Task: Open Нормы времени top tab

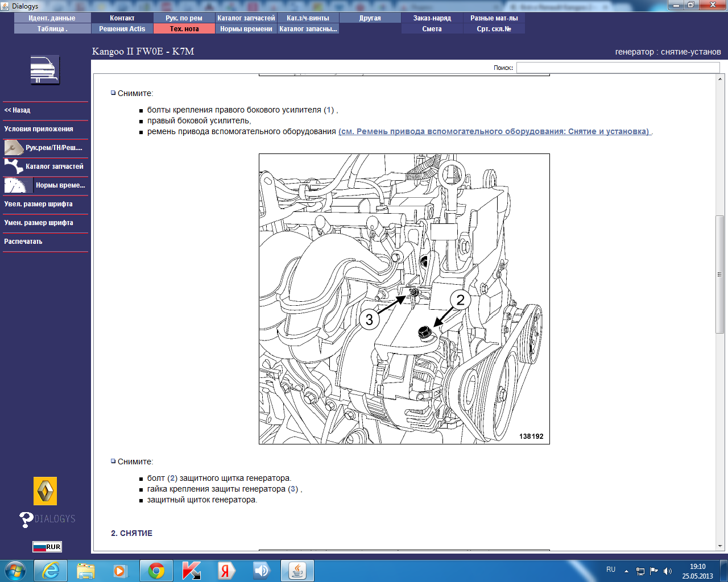Action: pos(246,29)
